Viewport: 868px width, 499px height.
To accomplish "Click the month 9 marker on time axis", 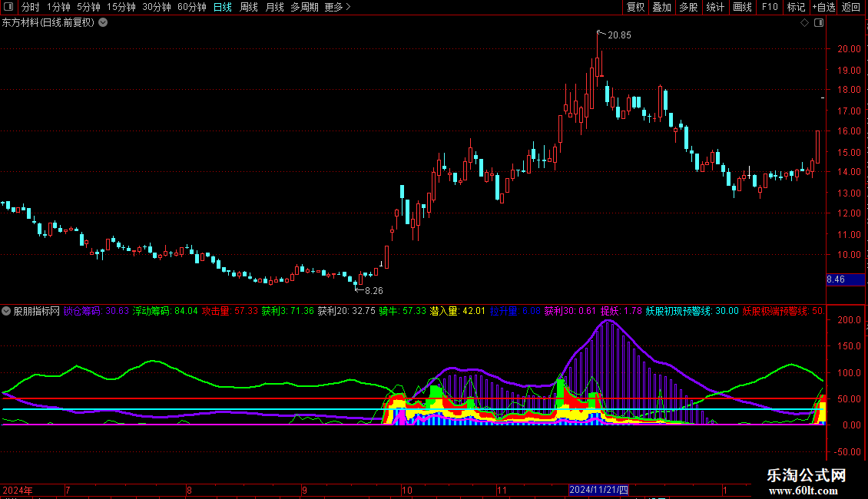I will click(x=304, y=490).
